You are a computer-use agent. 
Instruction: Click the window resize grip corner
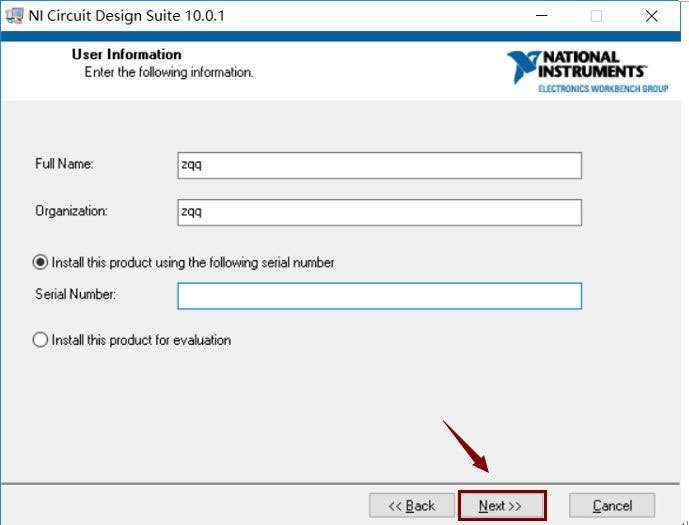pyautogui.click(x=685, y=521)
